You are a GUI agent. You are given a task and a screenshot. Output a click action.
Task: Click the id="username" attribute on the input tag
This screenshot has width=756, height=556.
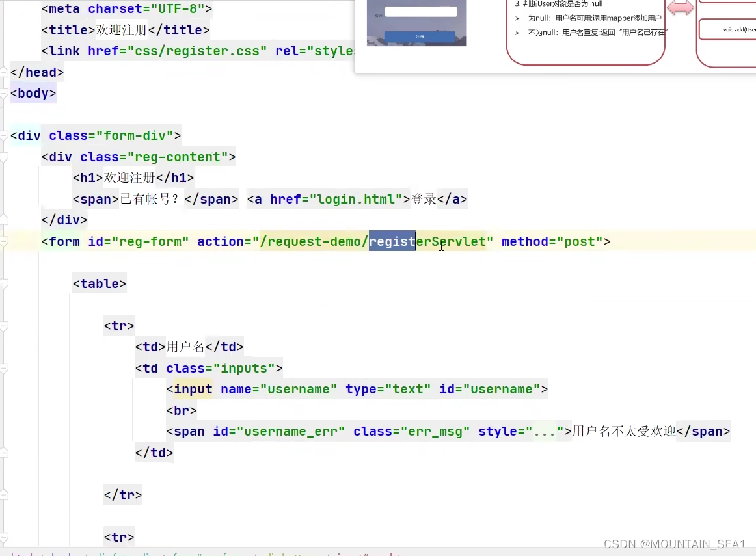coord(498,389)
